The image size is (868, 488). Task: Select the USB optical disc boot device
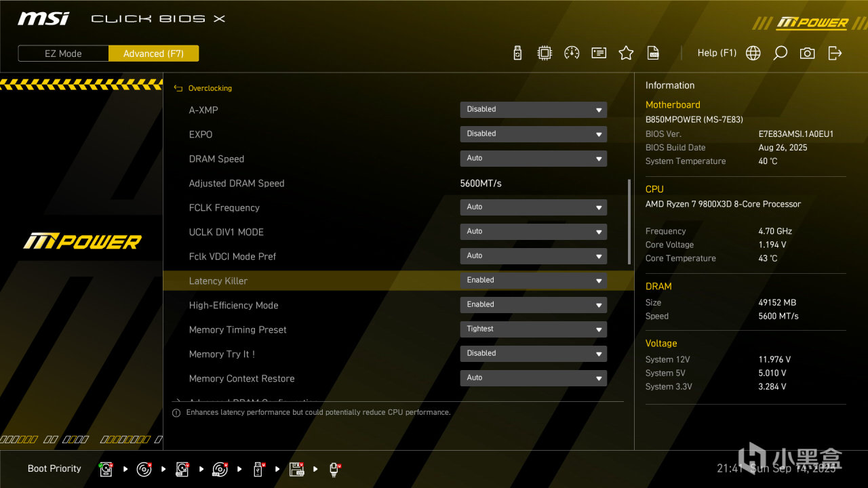pos(220,469)
